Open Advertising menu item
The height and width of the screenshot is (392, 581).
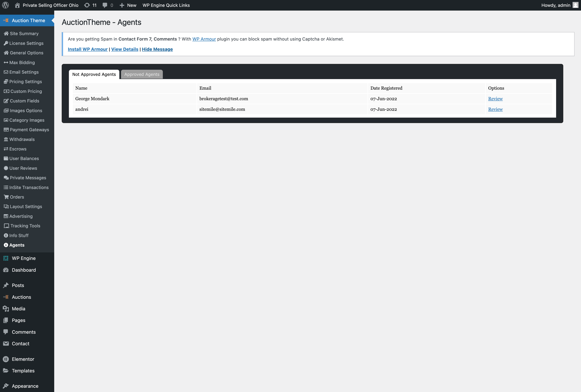[21, 216]
